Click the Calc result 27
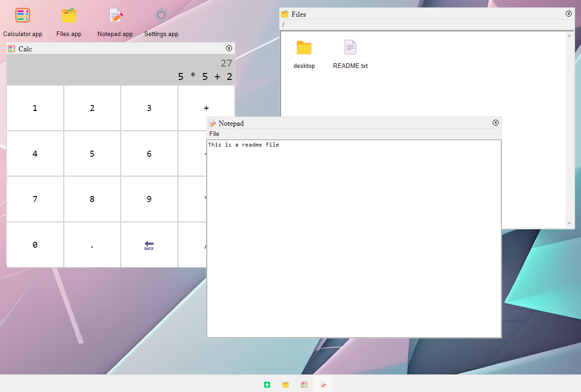Image resolution: width=581 pixels, height=392 pixels. pyautogui.click(x=226, y=63)
